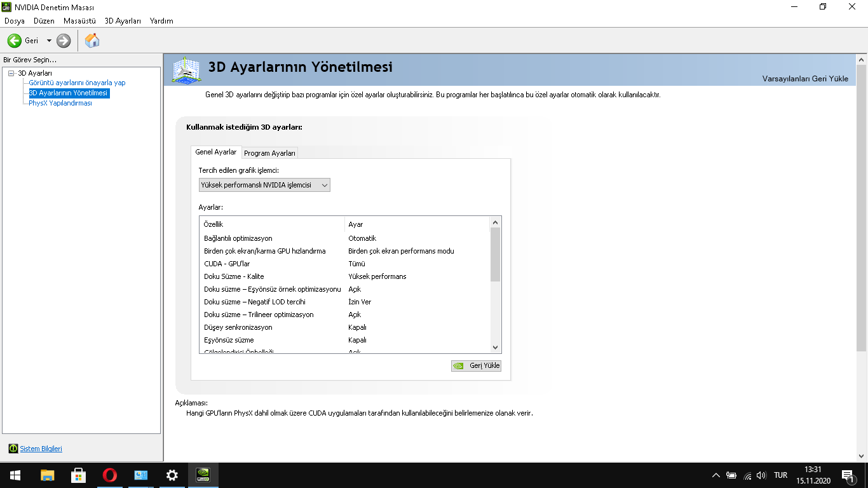Open the Control Panel taskbar icon
This screenshot has height=488, width=868.
(x=140, y=475)
